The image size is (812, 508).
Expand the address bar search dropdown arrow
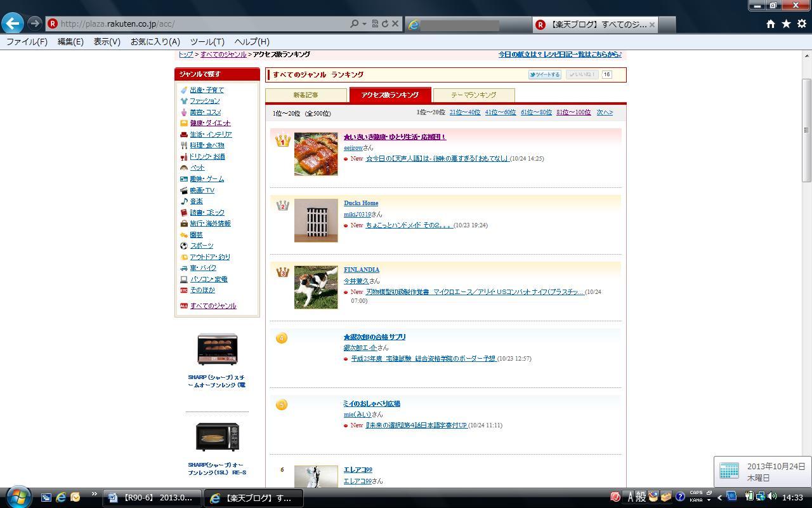[364, 23]
